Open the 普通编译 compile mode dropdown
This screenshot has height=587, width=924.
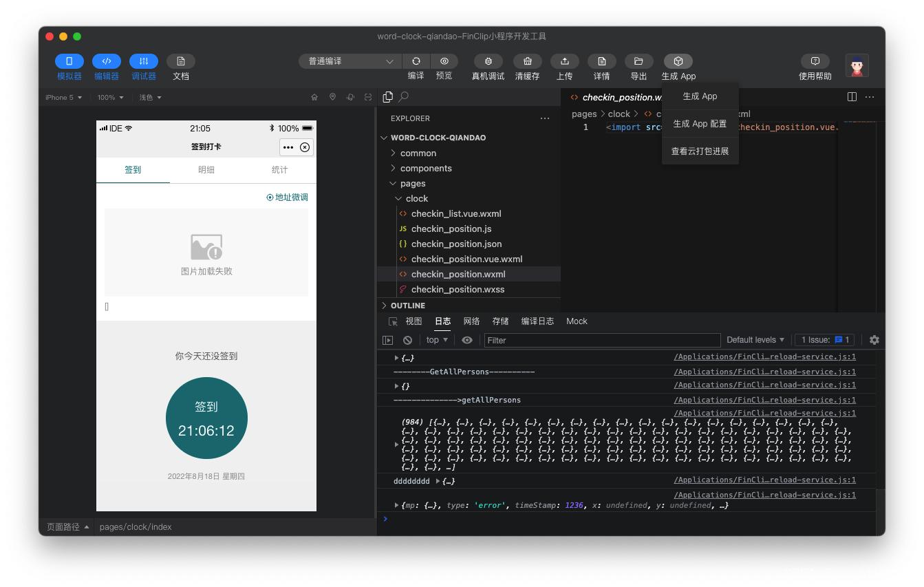pyautogui.click(x=350, y=61)
